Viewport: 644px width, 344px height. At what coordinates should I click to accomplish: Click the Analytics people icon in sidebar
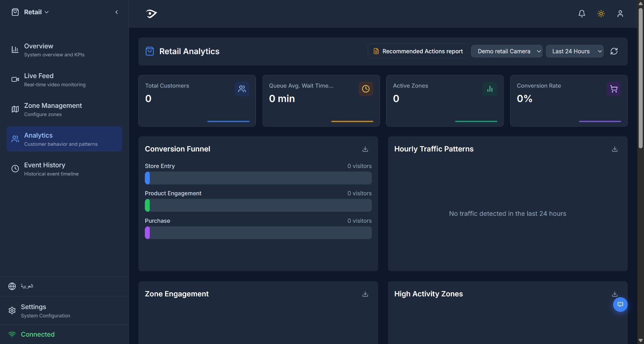click(x=15, y=139)
